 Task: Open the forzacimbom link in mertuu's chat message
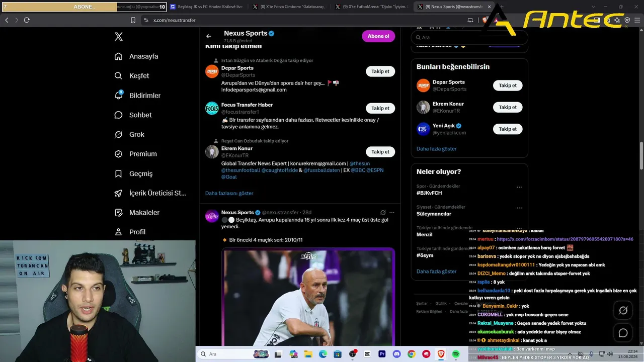[x=565, y=239]
